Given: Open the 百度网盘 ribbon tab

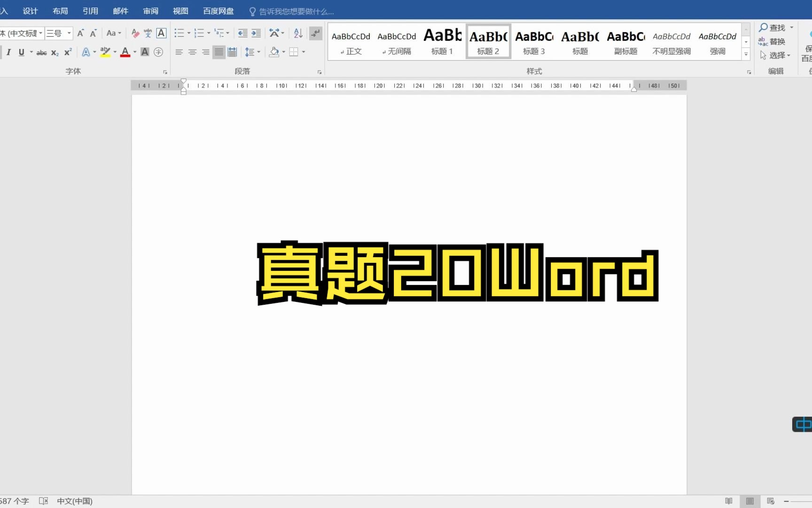Looking at the screenshot, I should pyautogui.click(x=218, y=11).
